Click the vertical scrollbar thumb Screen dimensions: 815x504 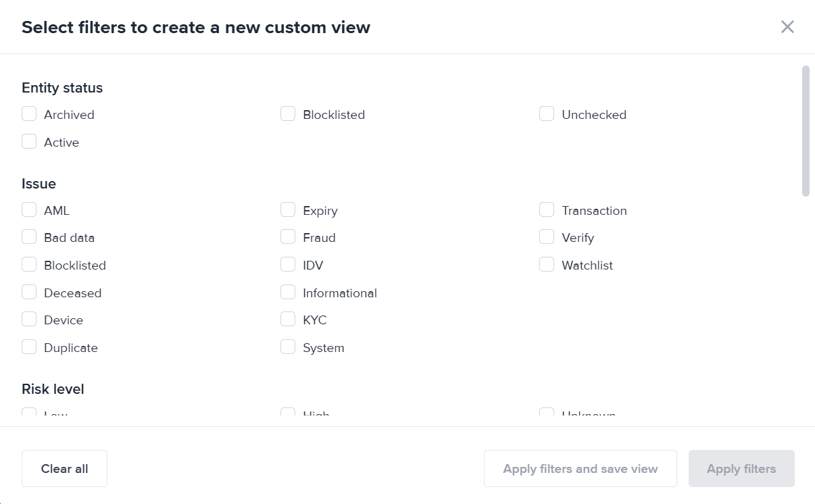click(x=805, y=131)
